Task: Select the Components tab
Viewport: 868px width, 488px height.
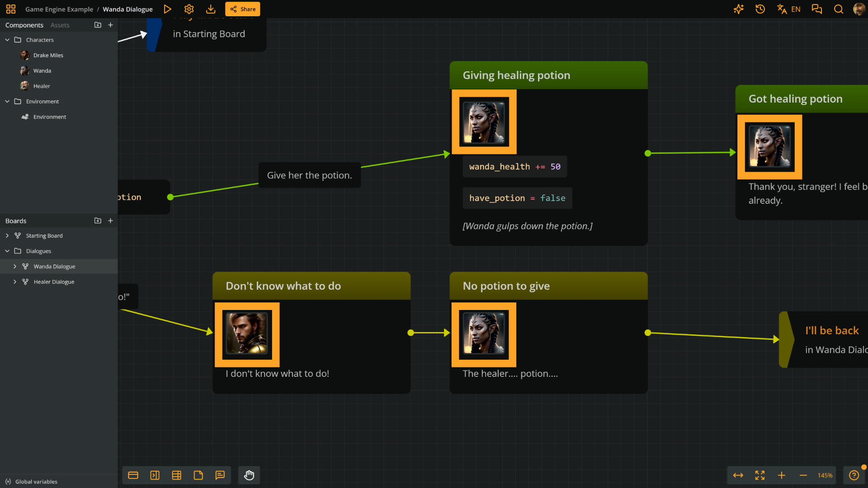Action: (24, 25)
